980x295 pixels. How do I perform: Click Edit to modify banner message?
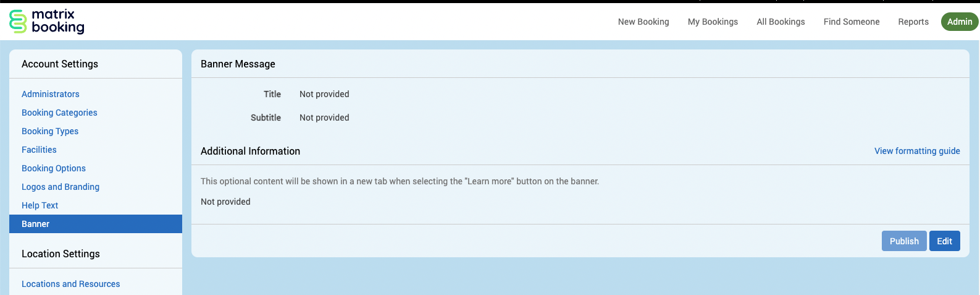pos(944,241)
